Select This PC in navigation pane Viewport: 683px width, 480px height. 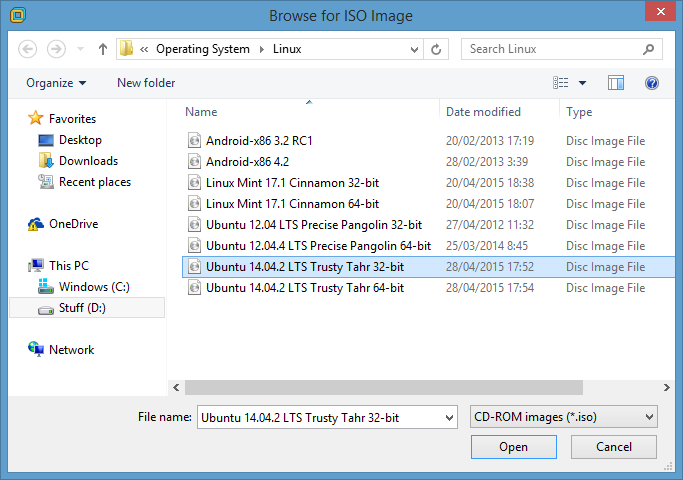(69, 266)
